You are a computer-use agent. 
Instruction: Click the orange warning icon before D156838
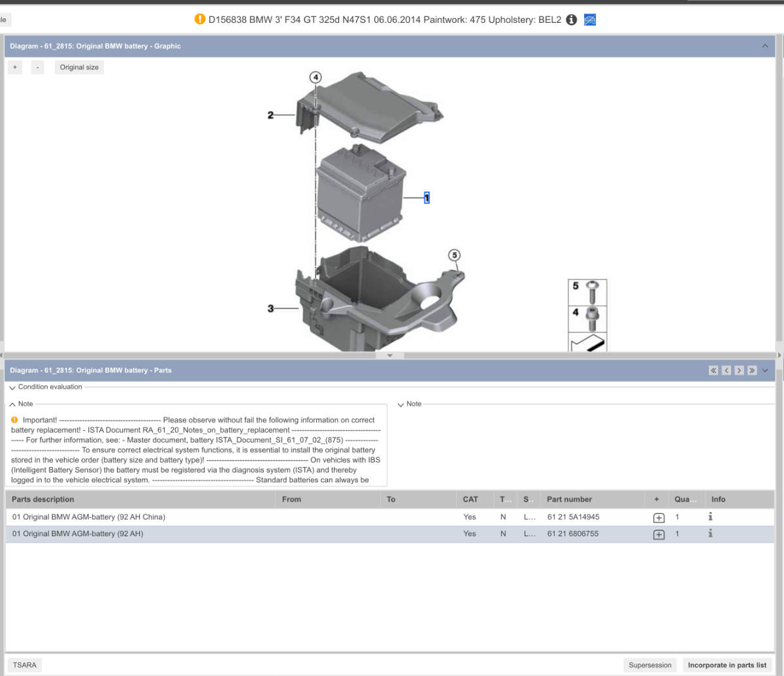tap(200, 19)
